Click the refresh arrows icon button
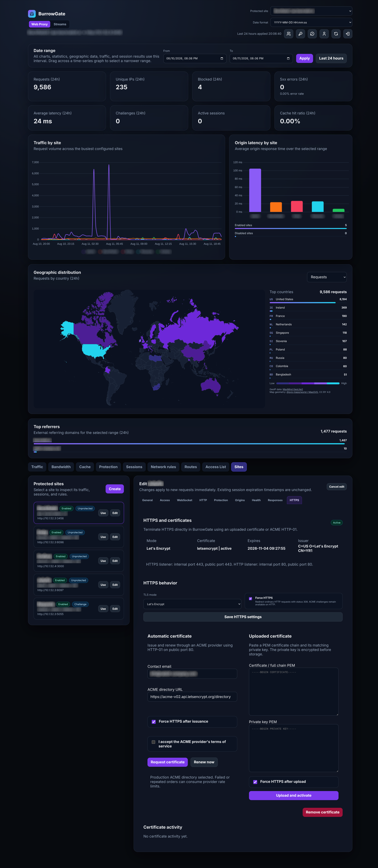Viewport: 378px width, 868px height. [x=336, y=34]
